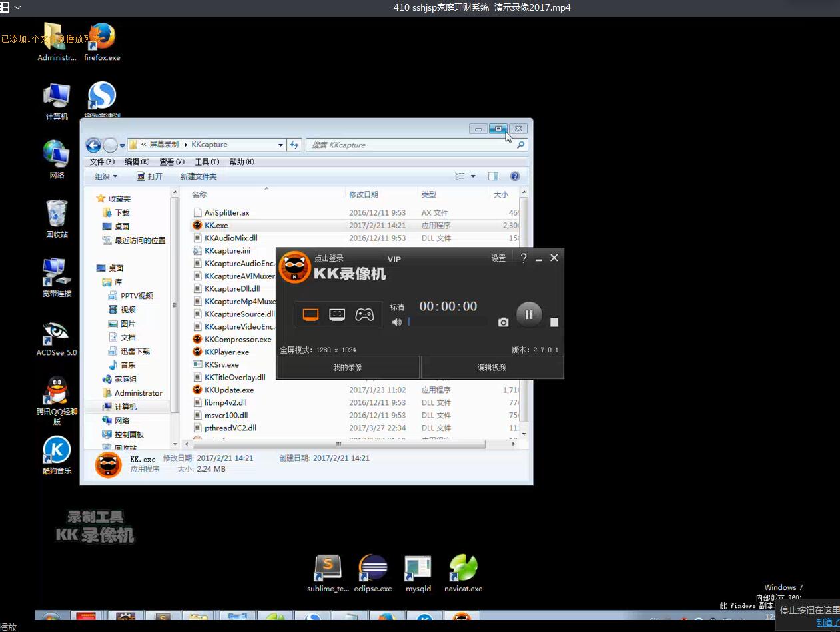The width and height of the screenshot is (840, 632).
Task: Select Administrator in Explorer sidebar
Action: pyautogui.click(x=138, y=393)
